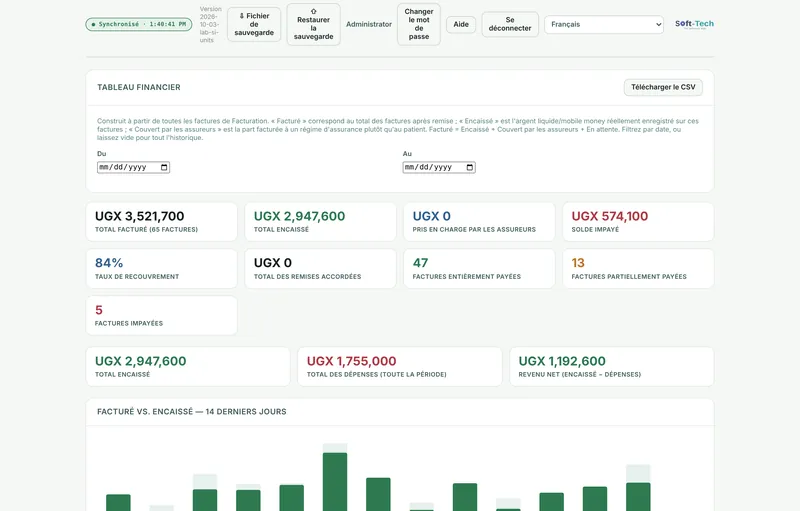800x511 pixels.
Task: Click the Synchronisé status badge
Action: click(x=139, y=24)
